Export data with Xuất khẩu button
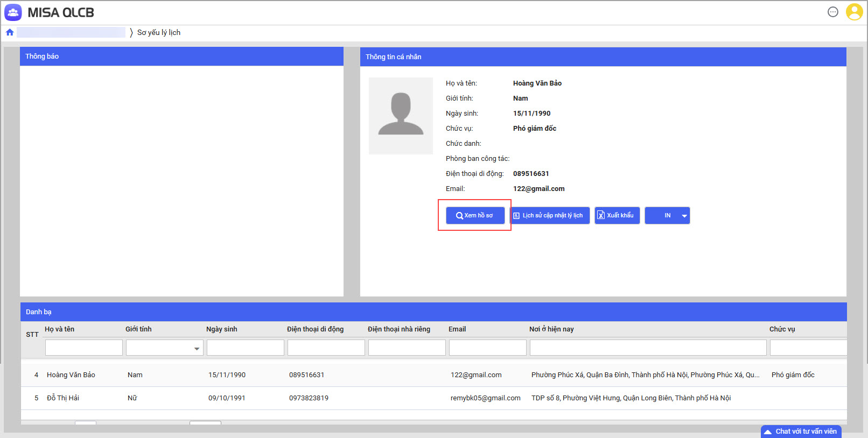The image size is (868, 438). point(617,215)
